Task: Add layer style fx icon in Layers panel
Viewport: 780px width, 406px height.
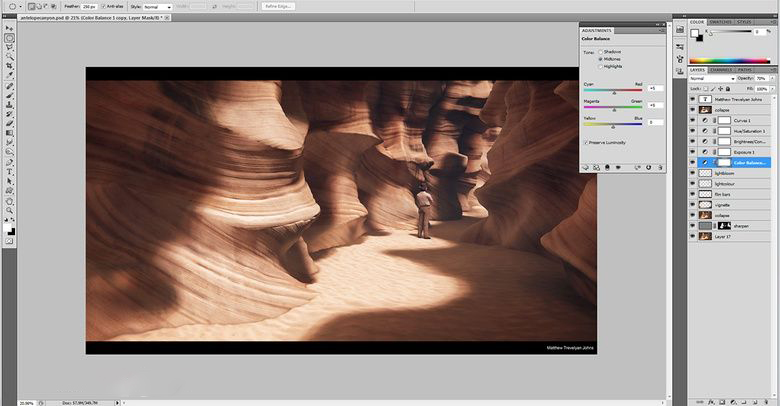Action: [711, 401]
